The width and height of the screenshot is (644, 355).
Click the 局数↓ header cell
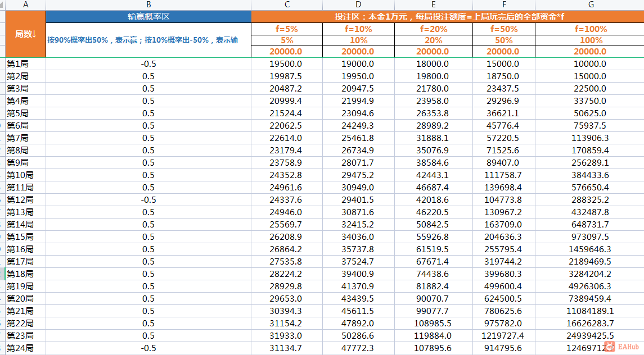[25, 34]
